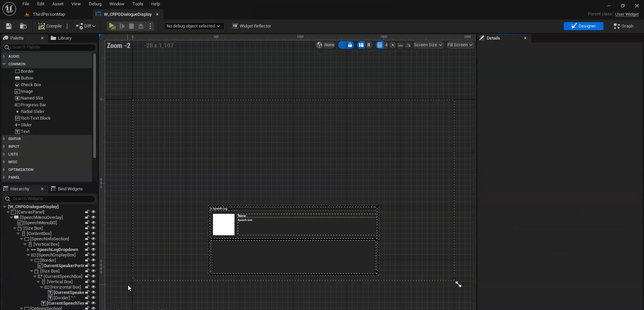This screenshot has width=644, height=310.
Task: Switch to the Bind Widgets tab
Action: [67, 189]
